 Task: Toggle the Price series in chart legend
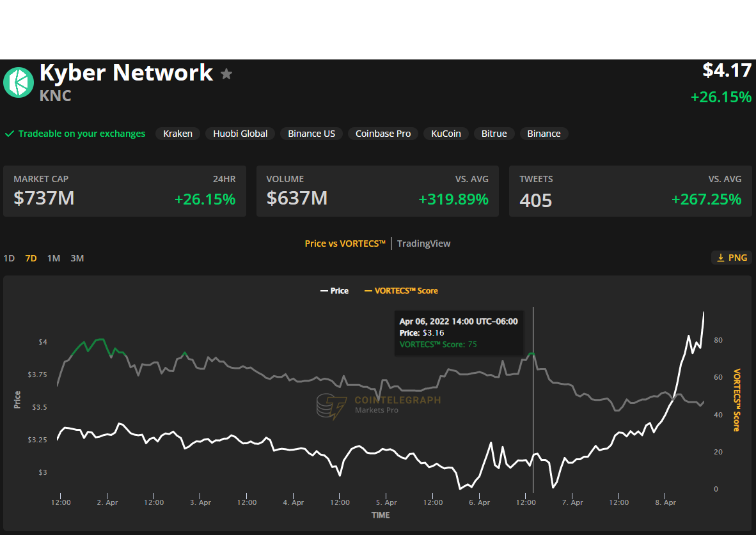335,291
